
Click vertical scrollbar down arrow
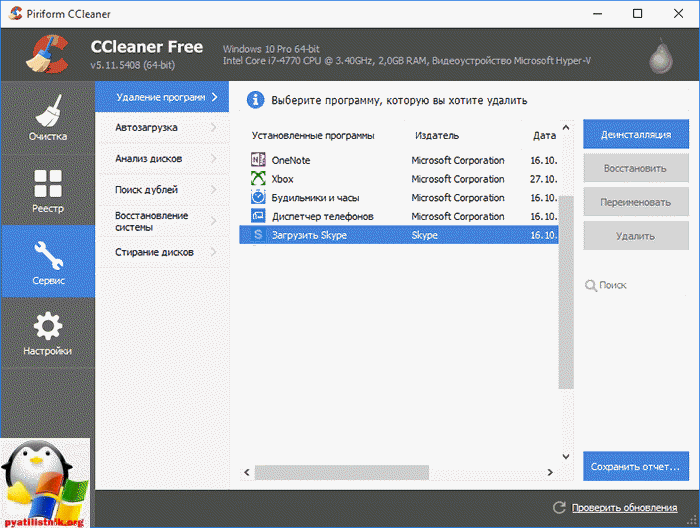(x=566, y=456)
